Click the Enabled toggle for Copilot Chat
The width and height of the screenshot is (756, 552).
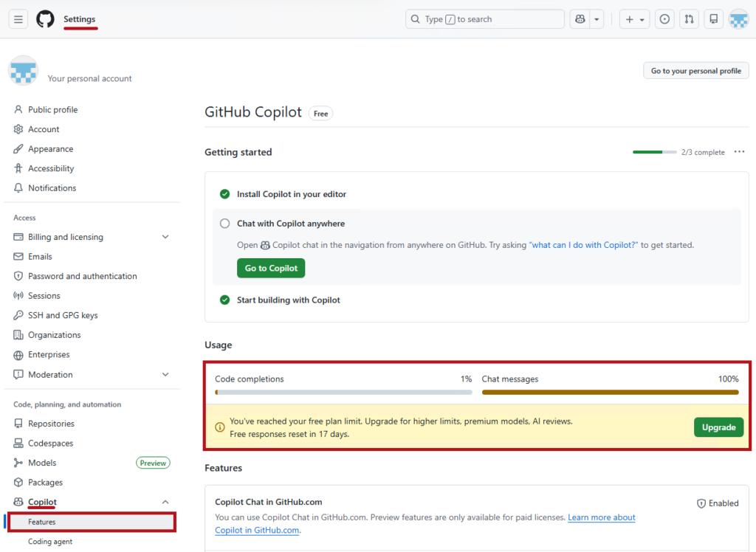coord(717,503)
